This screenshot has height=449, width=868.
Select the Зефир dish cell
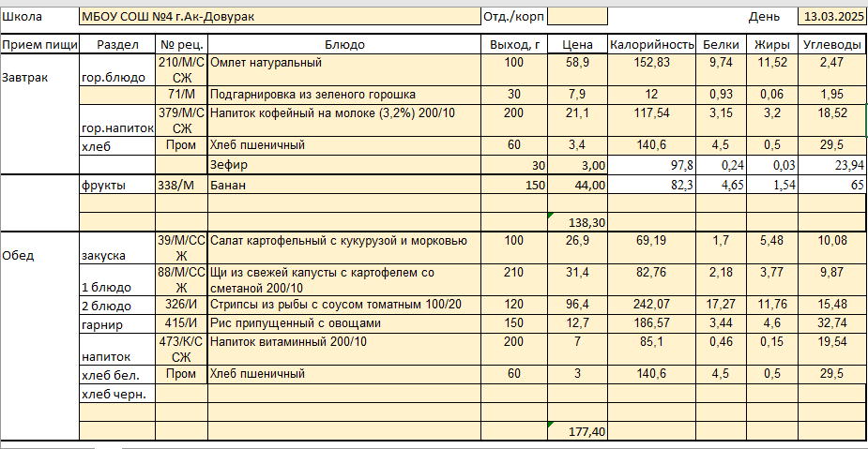coord(344,165)
